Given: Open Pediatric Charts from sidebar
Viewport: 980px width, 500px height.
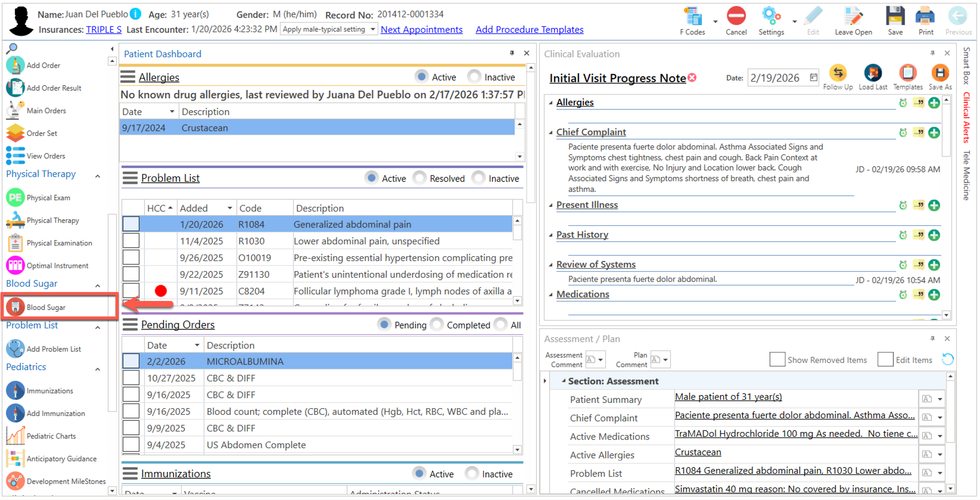Looking at the screenshot, I should (51, 436).
